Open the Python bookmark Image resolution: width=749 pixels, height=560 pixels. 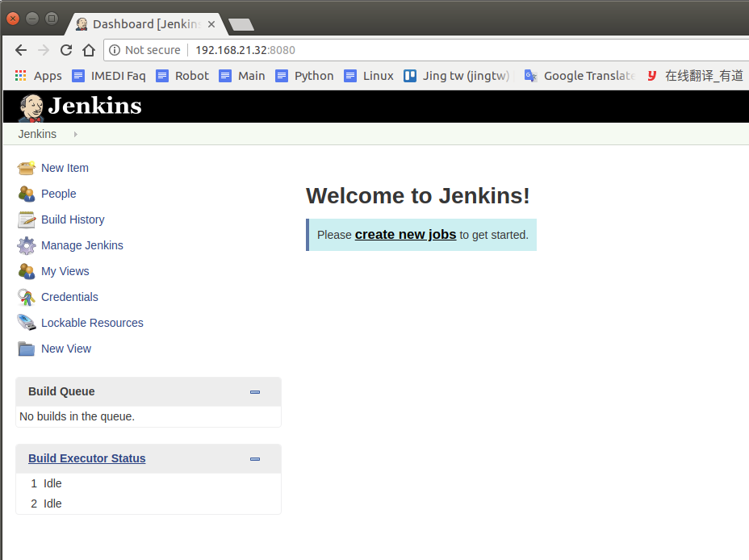[x=304, y=76]
